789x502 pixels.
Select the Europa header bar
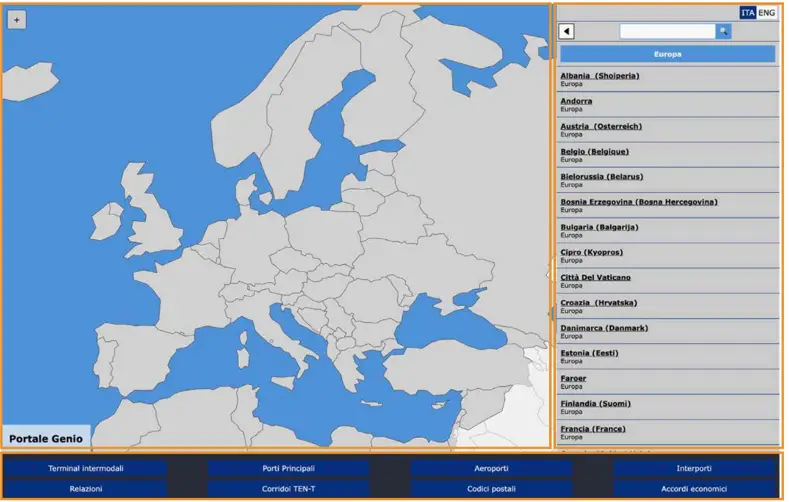point(667,54)
